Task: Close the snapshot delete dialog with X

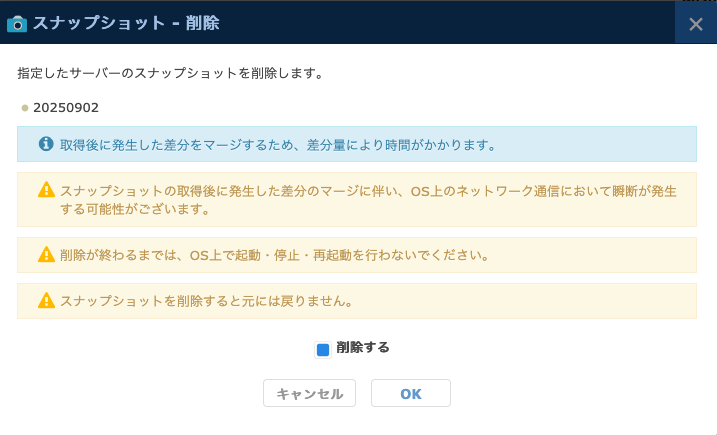Action: click(695, 23)
